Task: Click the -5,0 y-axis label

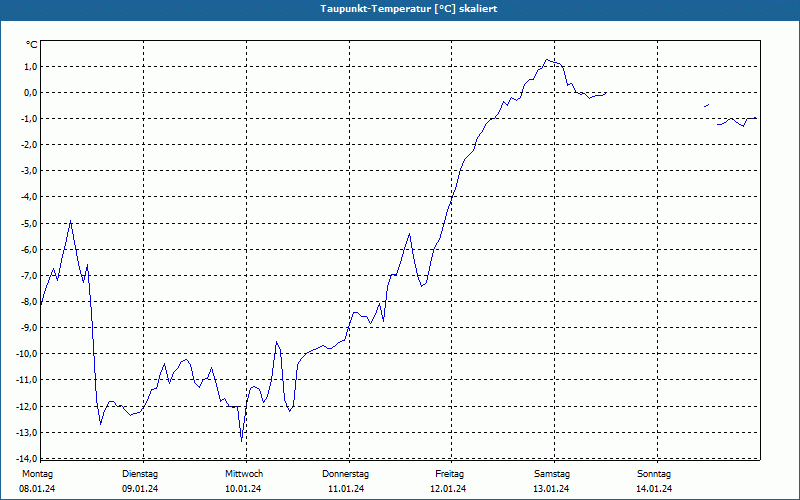Action: point(28,223)
